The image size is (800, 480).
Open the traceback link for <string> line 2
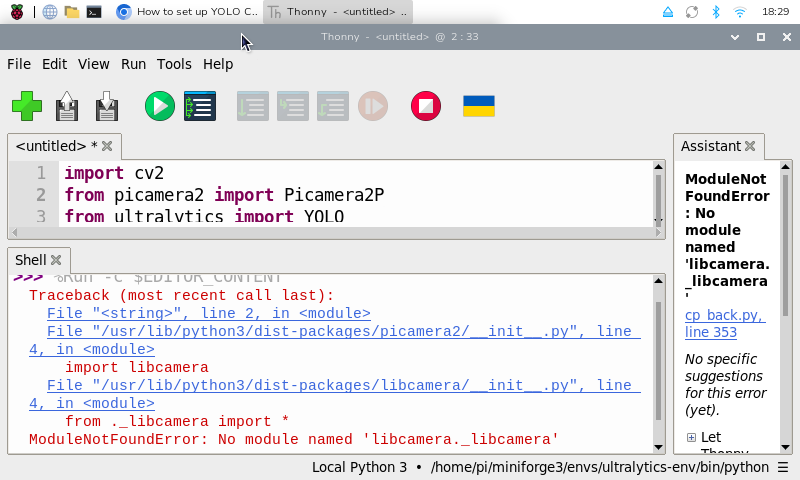pos(209,313)
